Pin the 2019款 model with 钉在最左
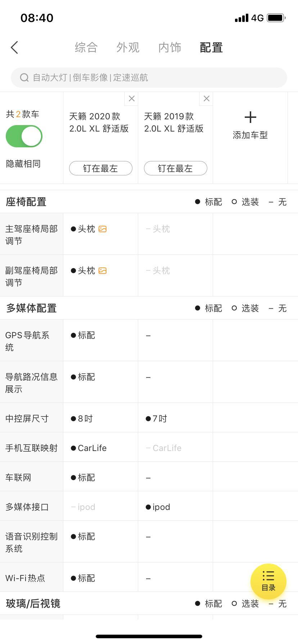This screenshot has width=298, height=644. coord(176,168)
